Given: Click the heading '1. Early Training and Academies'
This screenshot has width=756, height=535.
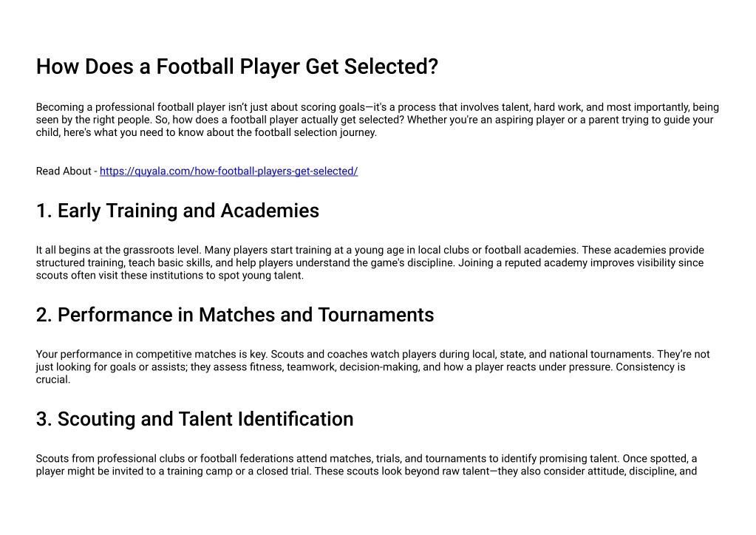Looking at the screenshot, I should pos(177,211).
